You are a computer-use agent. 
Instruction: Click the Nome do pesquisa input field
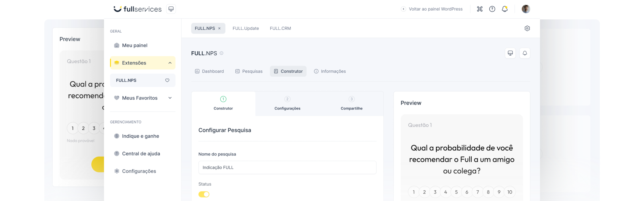click(287, 167)
